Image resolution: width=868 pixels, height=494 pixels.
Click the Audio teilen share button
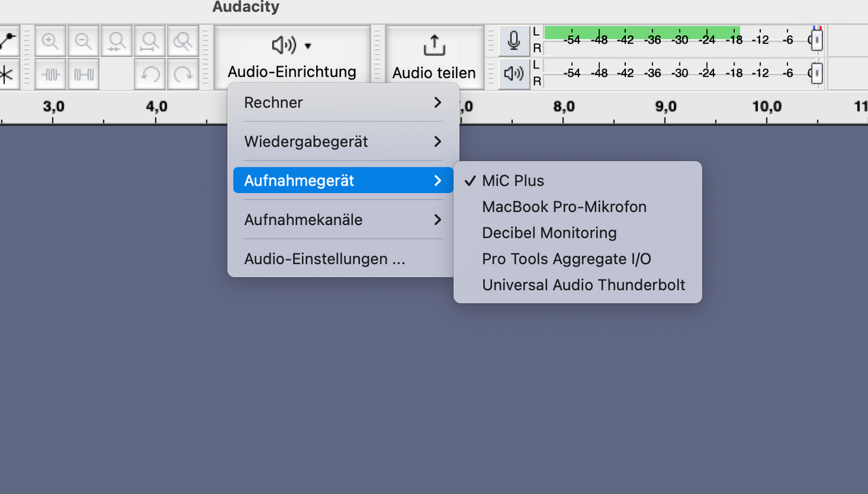434,57
